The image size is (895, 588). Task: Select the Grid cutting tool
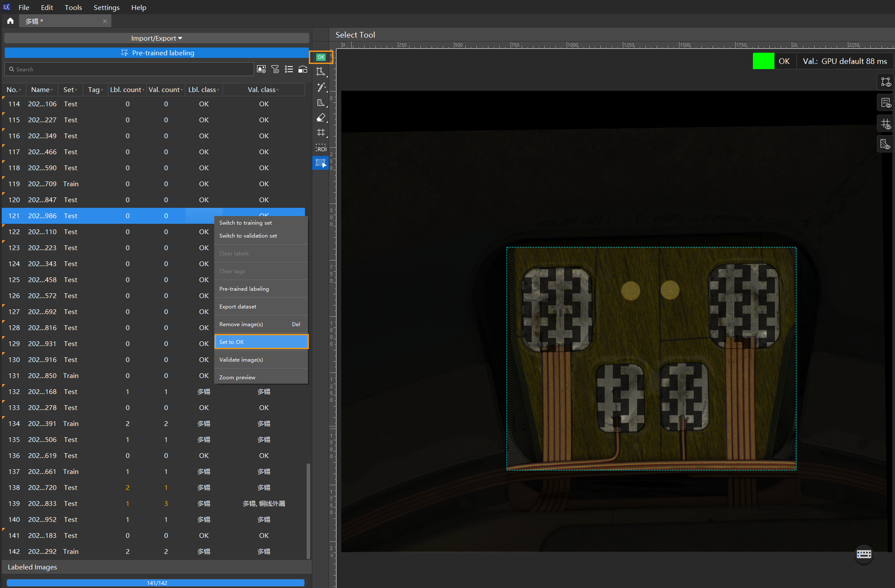click(x=321, y=133)
